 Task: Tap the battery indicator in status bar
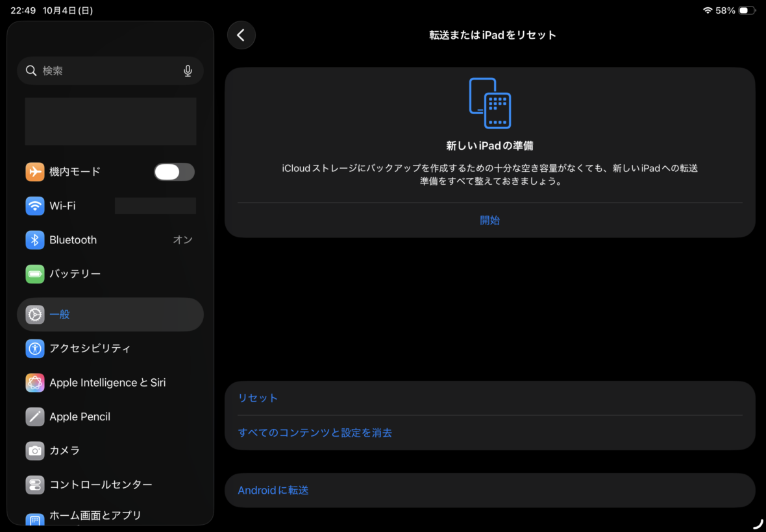point(747,10)
